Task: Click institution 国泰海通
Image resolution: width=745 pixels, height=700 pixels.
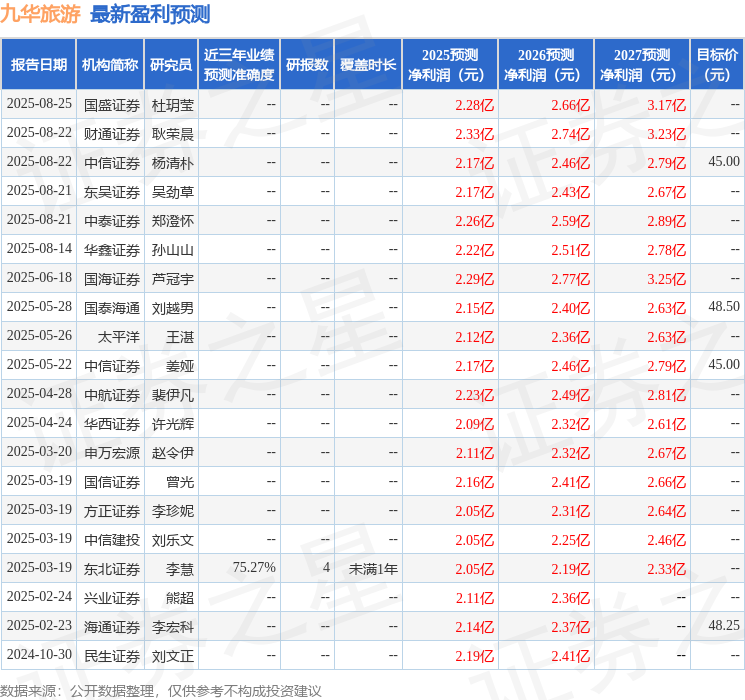Action: pos(112,308)
